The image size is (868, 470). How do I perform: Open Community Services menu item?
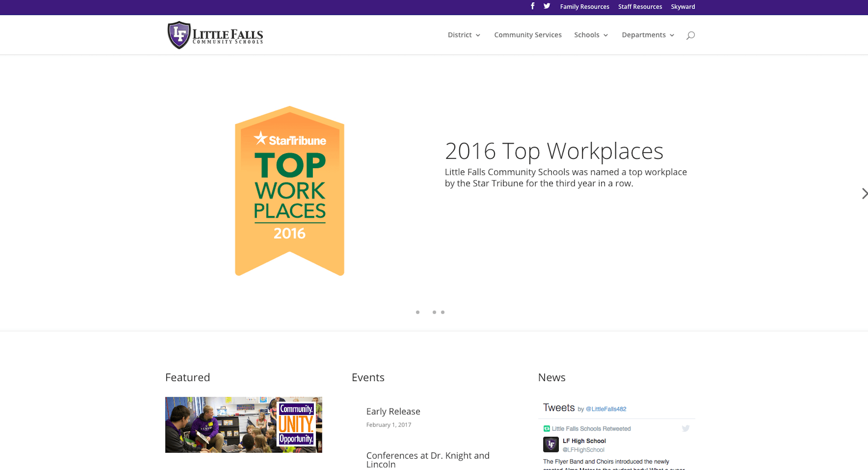click(528, 35)
